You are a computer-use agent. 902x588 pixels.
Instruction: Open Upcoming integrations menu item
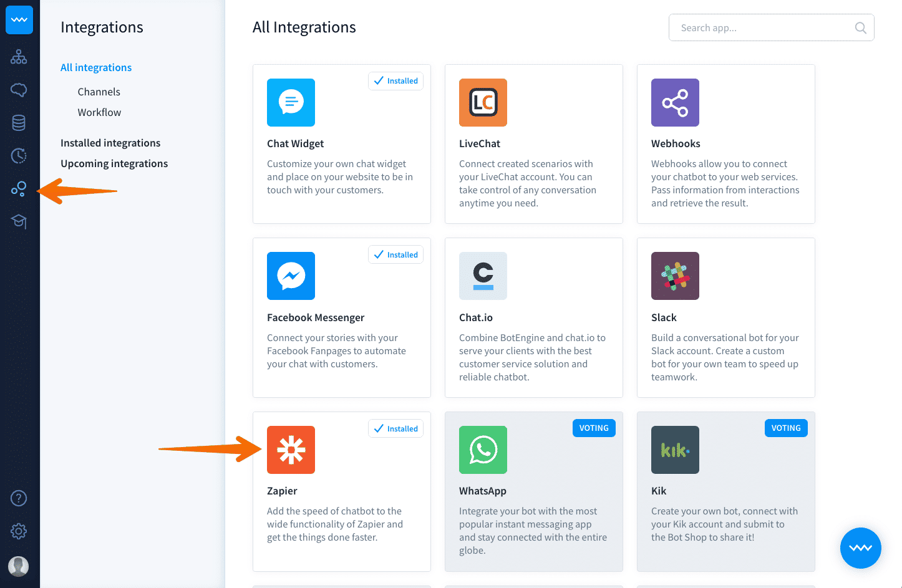click(114, 163)
